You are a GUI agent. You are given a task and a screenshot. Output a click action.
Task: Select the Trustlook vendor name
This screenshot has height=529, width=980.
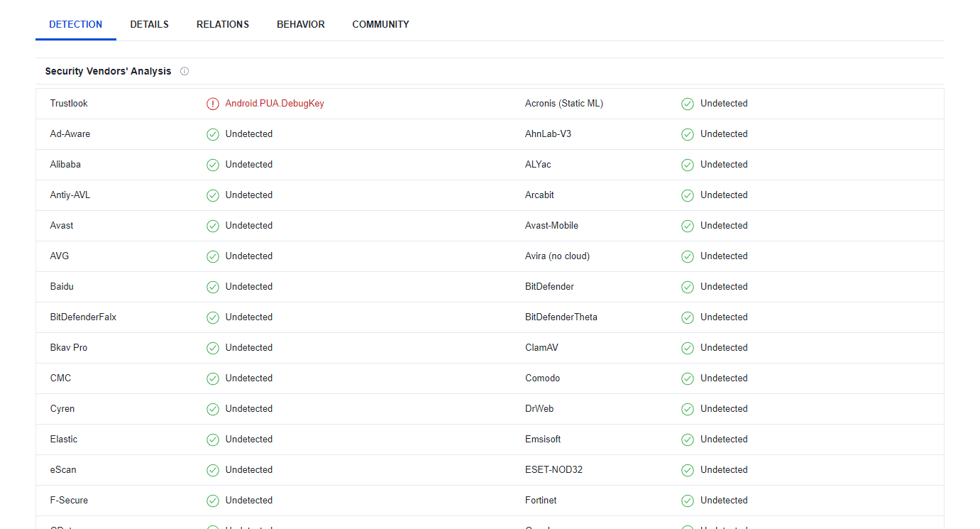[69, 104]
